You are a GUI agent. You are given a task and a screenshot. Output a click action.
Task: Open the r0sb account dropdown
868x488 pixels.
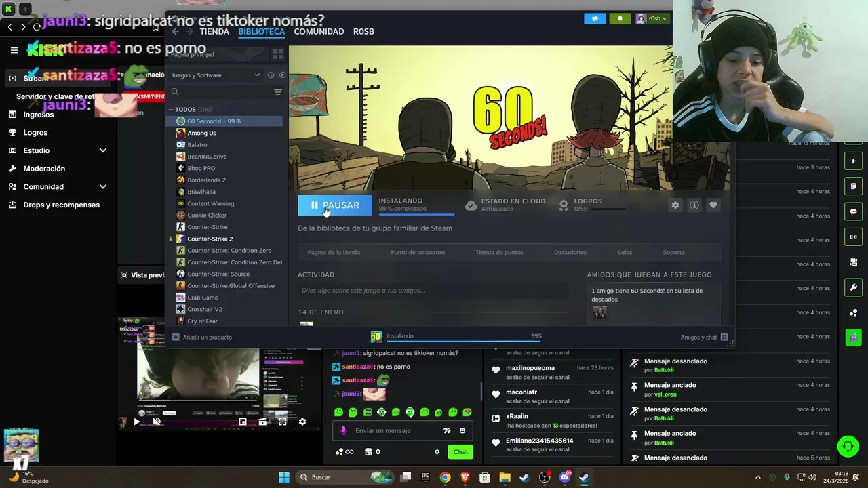pos(652,18)
